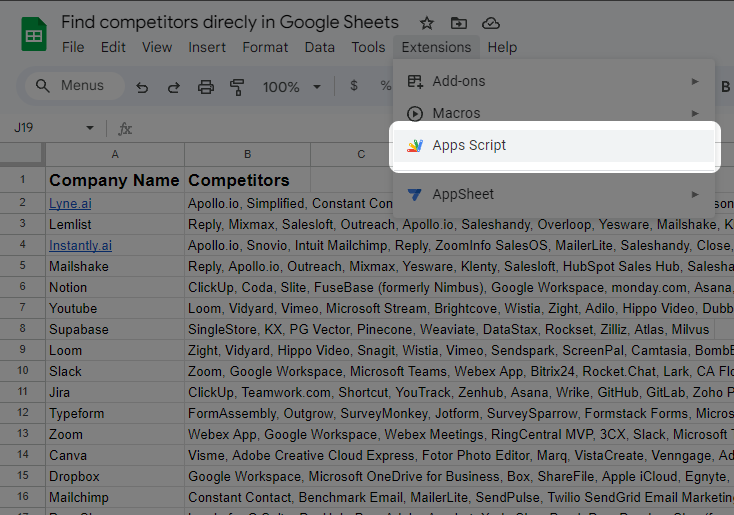Search the Menus box
This screenshot has width=734, height=515.
point(75,86)
